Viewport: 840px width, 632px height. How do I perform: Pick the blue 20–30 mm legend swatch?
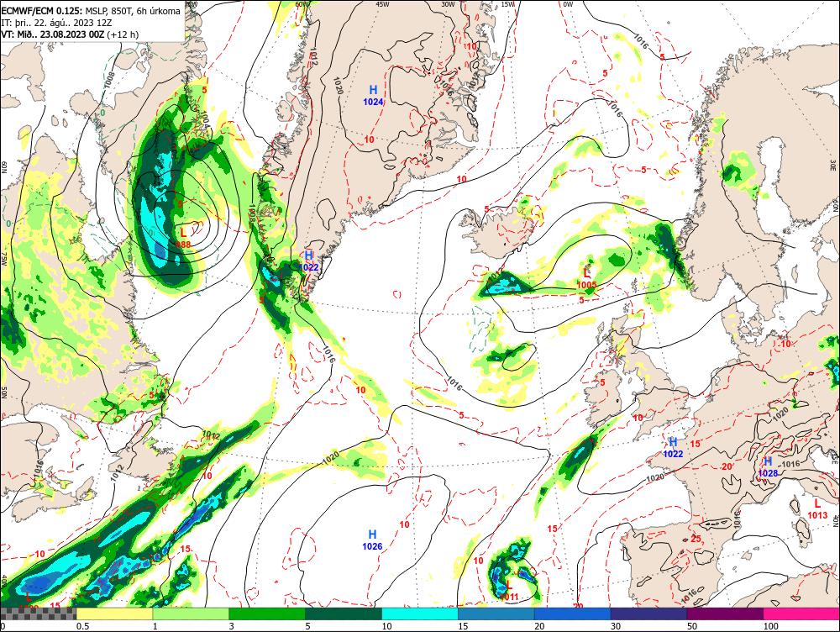pyautogui.click(x=573, y=614)
